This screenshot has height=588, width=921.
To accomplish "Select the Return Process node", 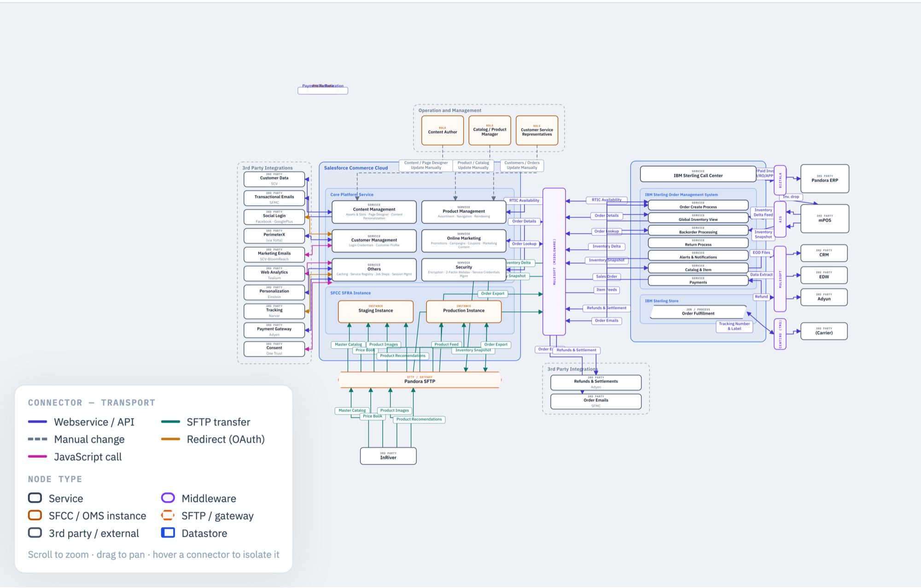I will tap(698, 243).
